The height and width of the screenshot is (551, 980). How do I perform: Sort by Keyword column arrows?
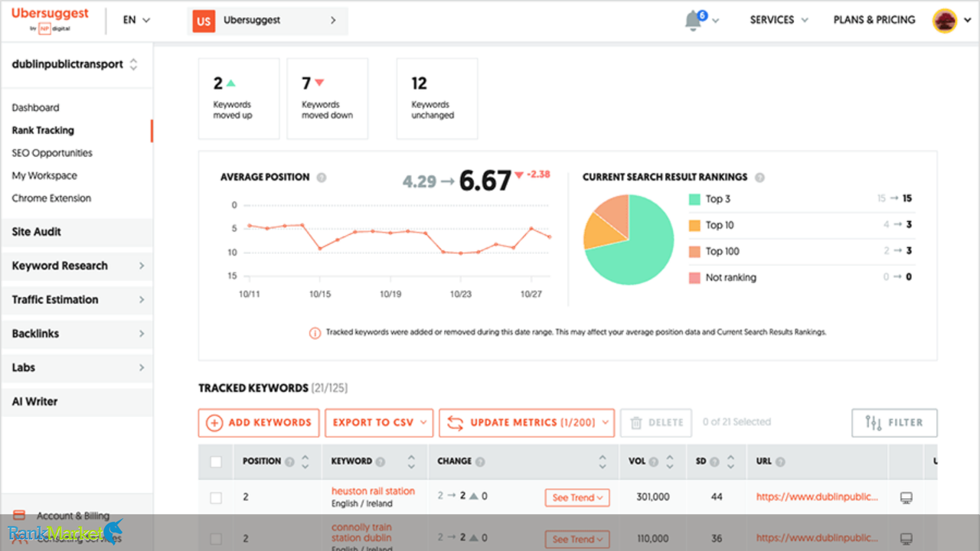click(411, 462)
